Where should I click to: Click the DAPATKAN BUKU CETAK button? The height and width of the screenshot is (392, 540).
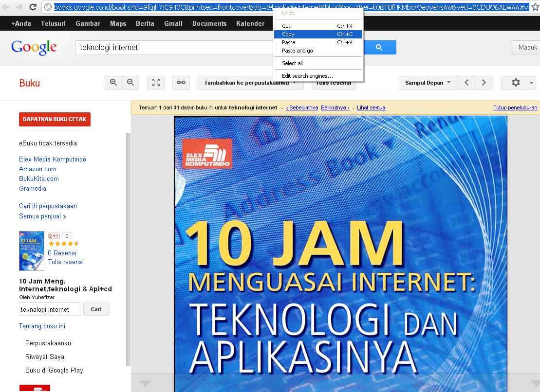click(55, 119)
